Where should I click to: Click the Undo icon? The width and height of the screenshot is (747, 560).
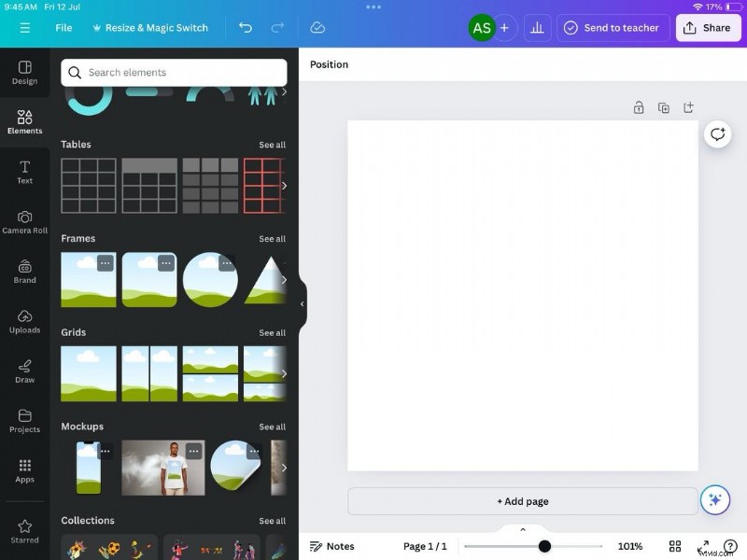click(246, 28)
